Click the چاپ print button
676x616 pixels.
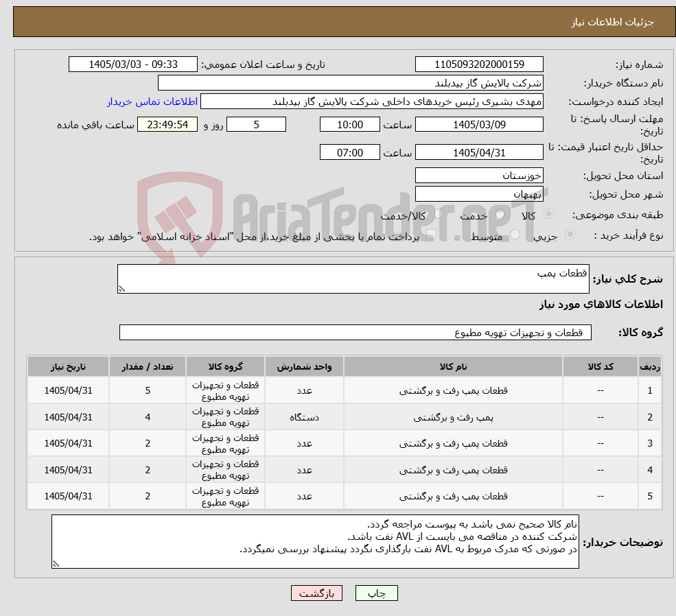pyautogui.click(x=376, y=593)
